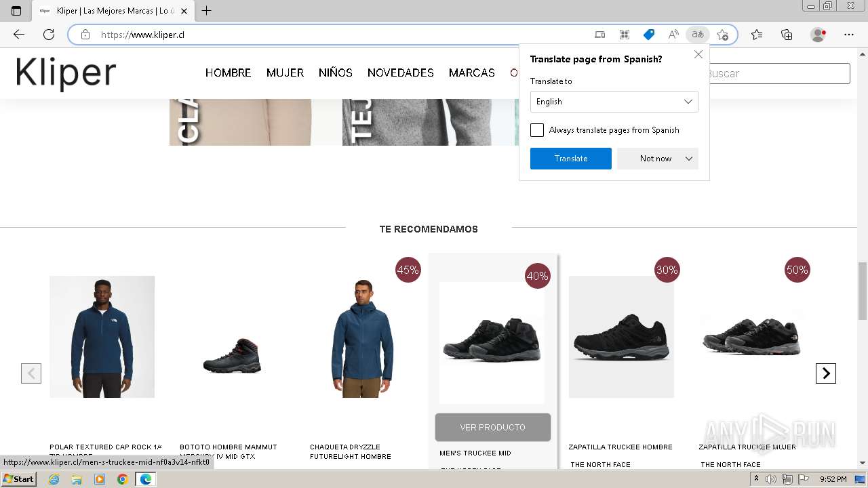Open the tab actions menu icon

pyautogui.click(x=16, y=11)
